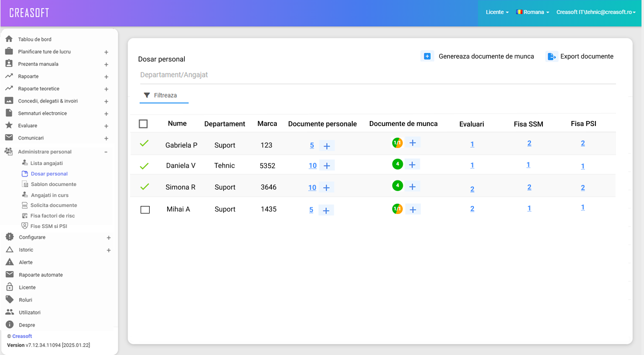The width and height of the screenshot is (644, 355).
Task: Uncheck the row for Daniela V
Action: click(x=144, y=165)
